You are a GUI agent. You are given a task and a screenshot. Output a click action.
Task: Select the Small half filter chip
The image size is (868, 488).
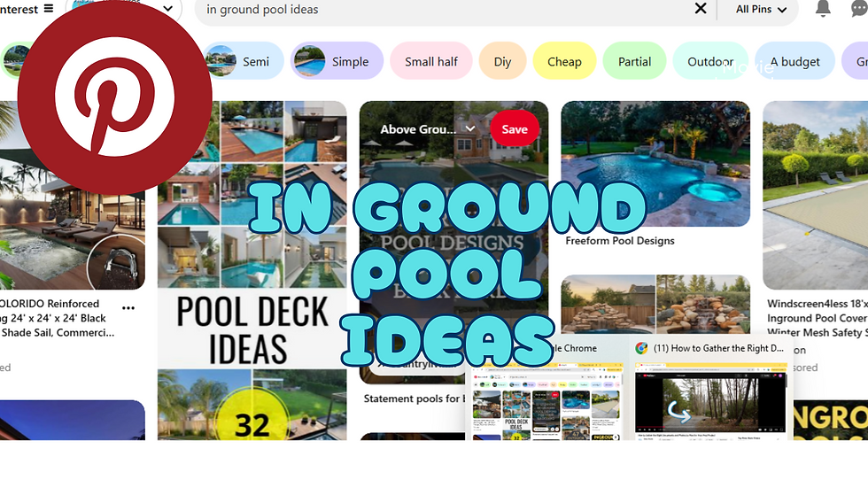tap(431, 61)
